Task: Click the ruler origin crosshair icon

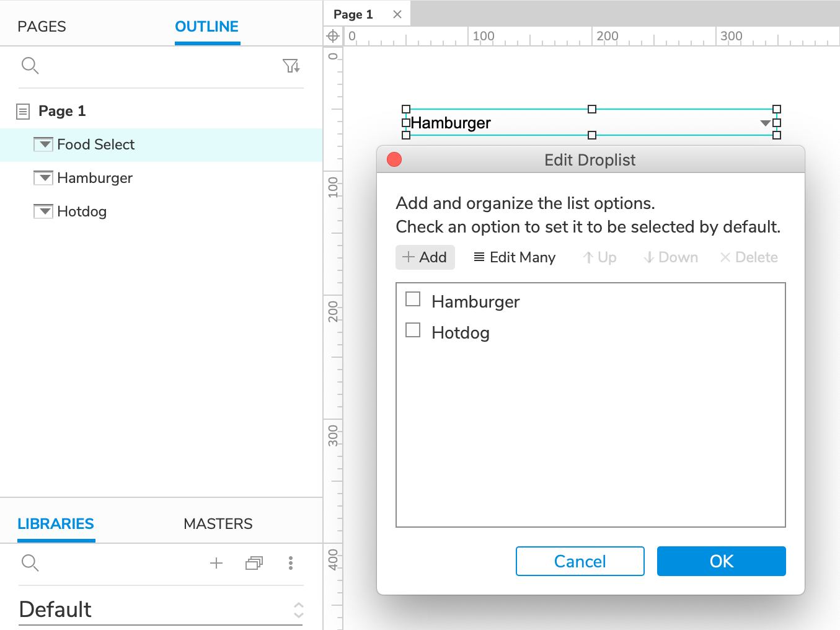Action: [333, 36]
